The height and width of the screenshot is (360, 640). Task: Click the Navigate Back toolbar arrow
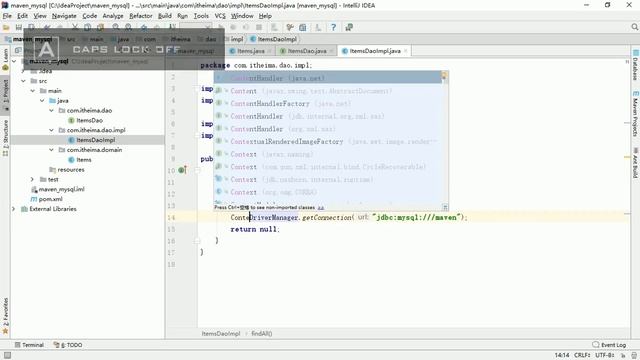(x=144, y=27)
